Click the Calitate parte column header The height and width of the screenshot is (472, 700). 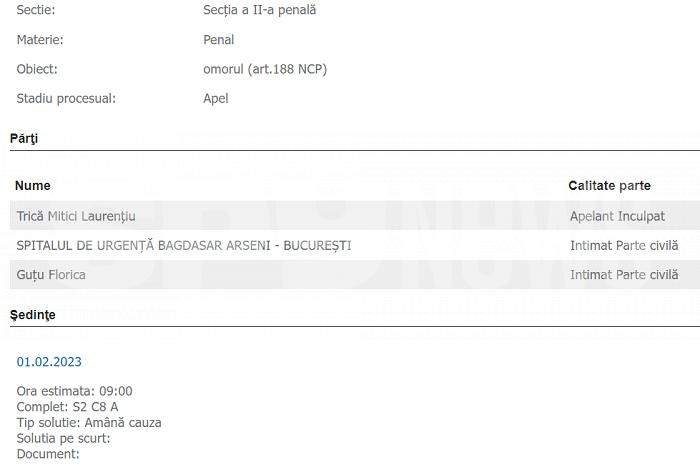(x=609, y=185)
